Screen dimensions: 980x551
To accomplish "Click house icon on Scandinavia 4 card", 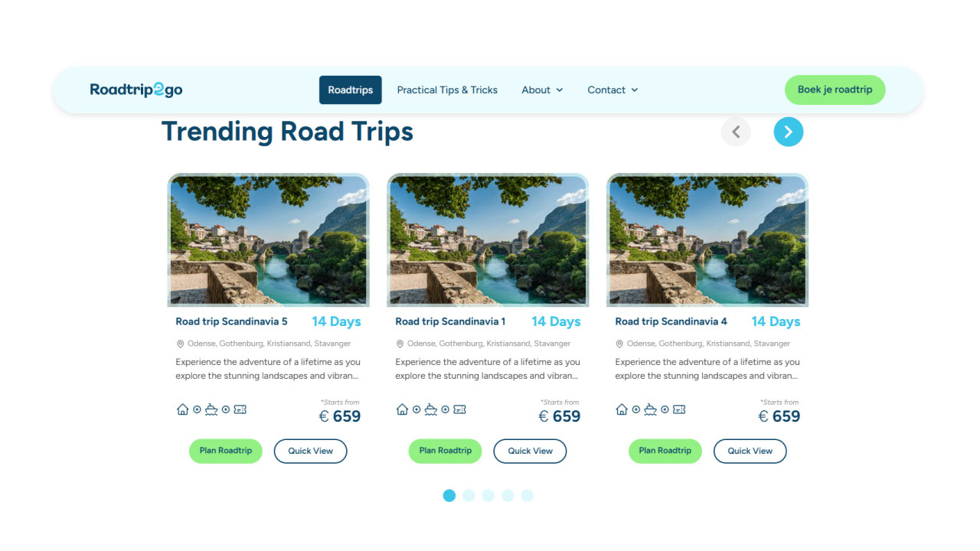I will [x=622, y=409].
